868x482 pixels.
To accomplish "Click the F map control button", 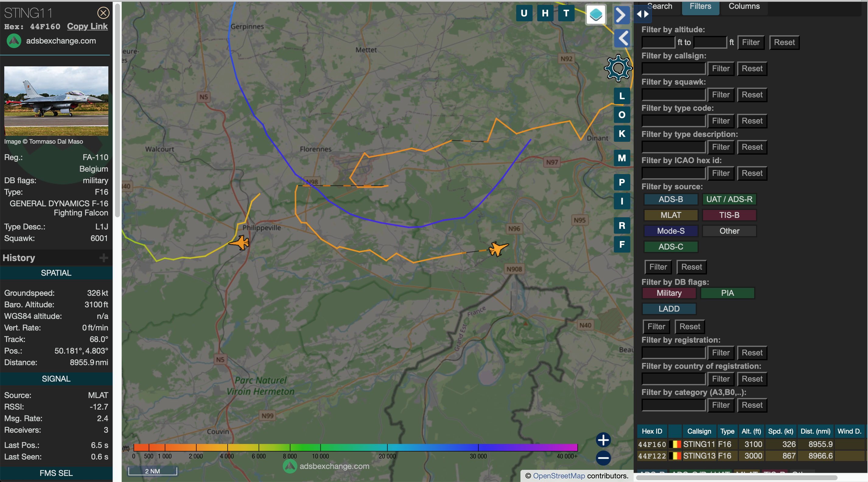I will pyautogui.click(x=622, y=244).
